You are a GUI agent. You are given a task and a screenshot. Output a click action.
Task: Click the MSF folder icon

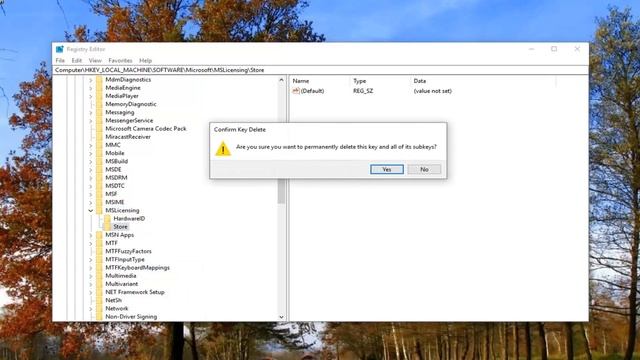coord(99,194)
